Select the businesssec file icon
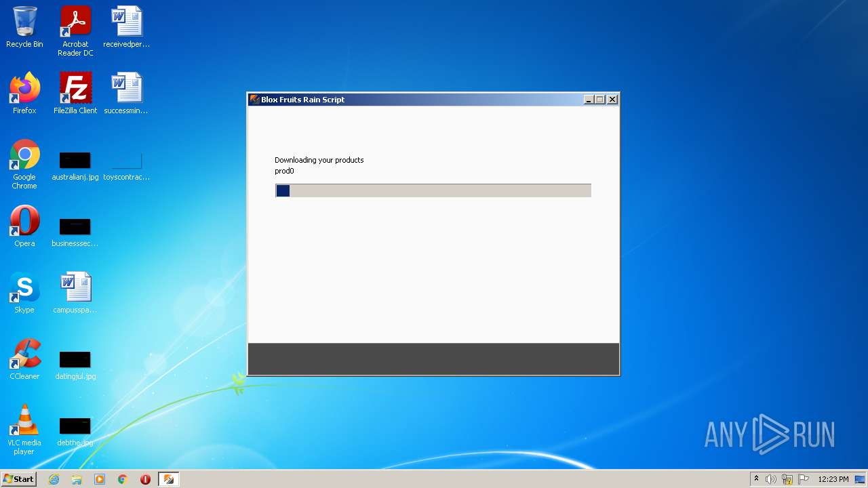The height and width of the screenshot is (488, 868). coord(75,232)
